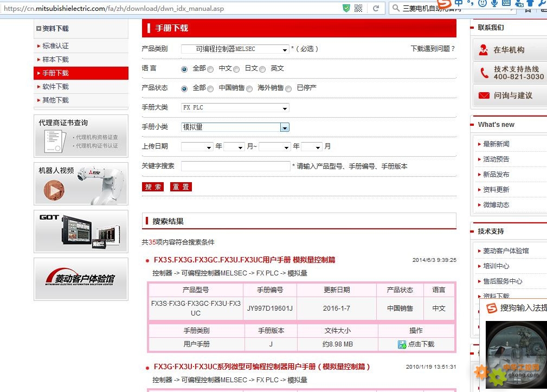Open the 培训中心 link
The image size is (547, 392).
496,266
